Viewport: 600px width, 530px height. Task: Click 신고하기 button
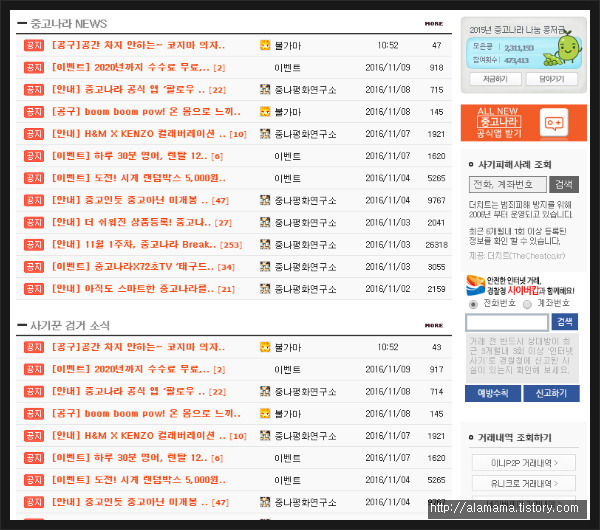[551, 393]
